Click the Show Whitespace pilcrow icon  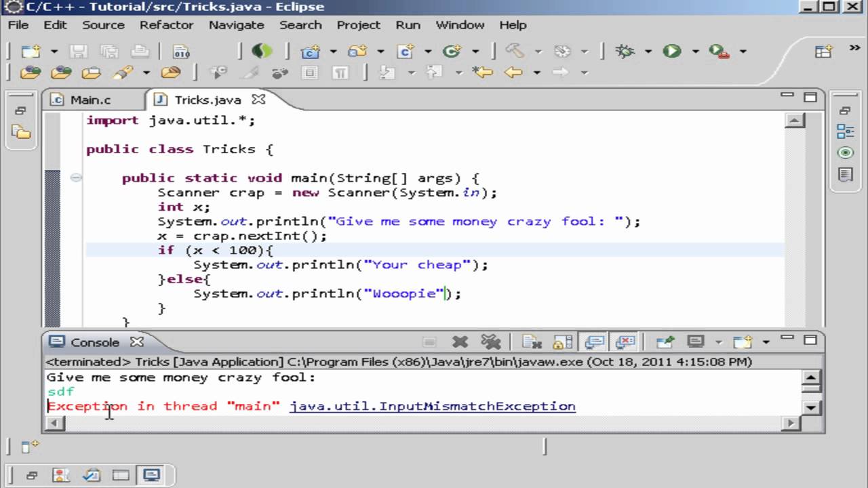click(x=341, y=72)
